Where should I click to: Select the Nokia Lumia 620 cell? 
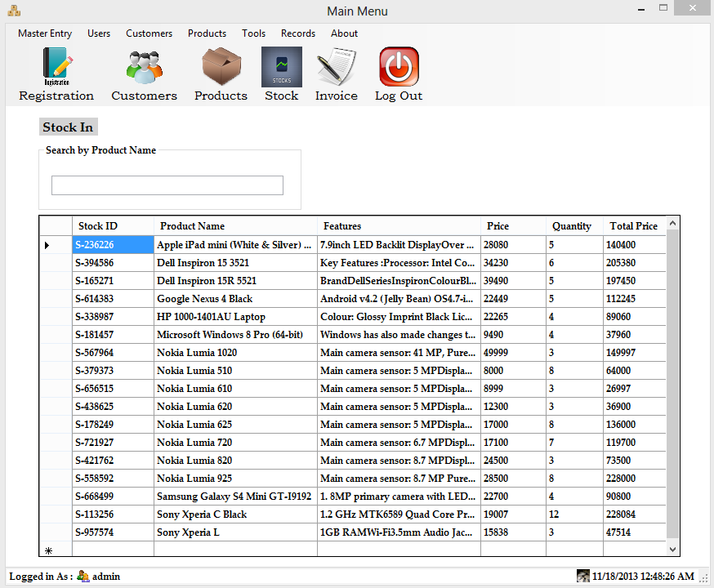click(235, 407)
